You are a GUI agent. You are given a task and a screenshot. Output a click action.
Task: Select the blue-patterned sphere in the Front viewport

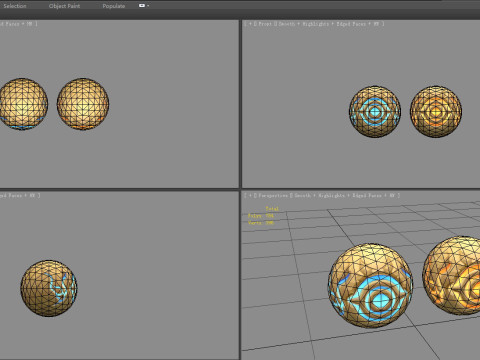375,112
